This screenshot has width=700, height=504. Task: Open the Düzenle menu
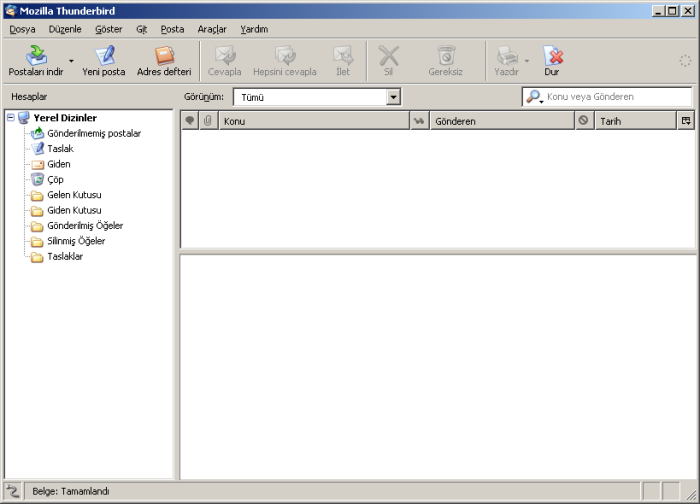pos(65,29)
